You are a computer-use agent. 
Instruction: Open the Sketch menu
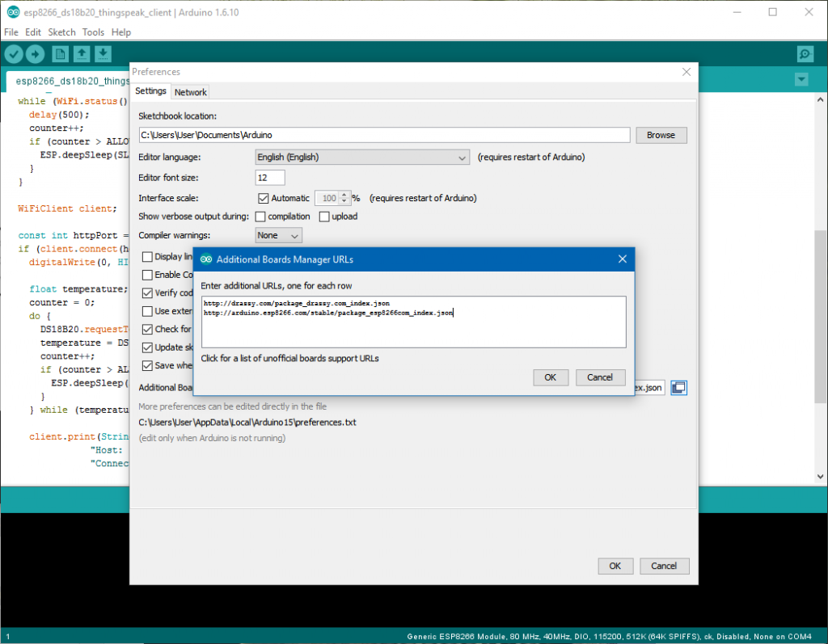point(61,32)
